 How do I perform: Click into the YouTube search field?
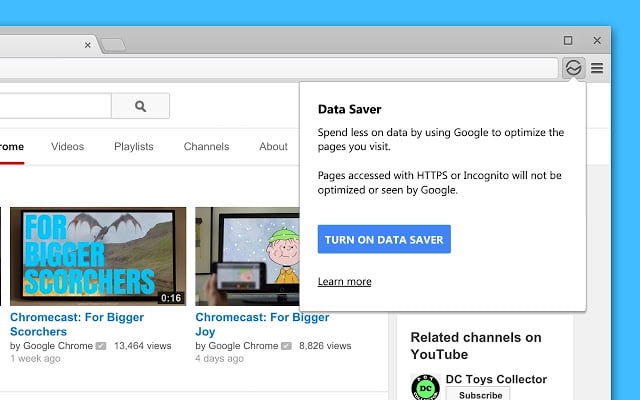point(50,106)
